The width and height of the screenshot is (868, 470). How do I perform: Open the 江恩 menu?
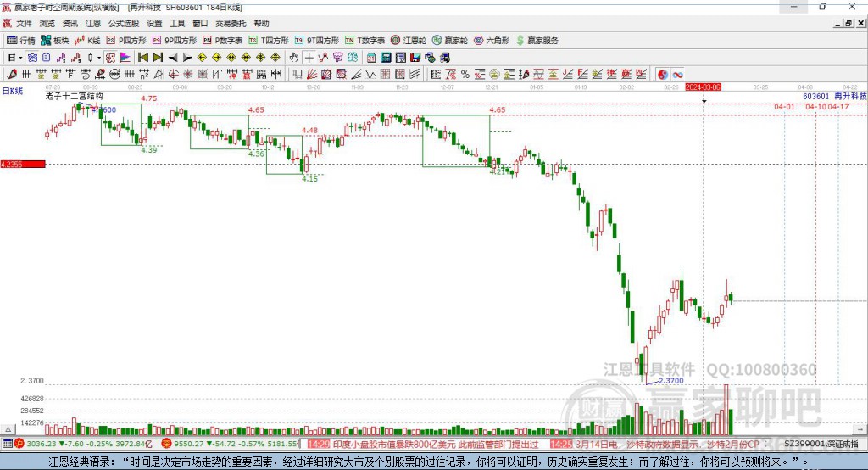point(93,23)
